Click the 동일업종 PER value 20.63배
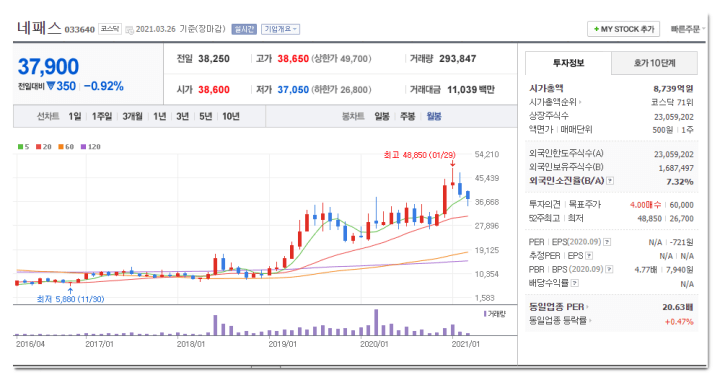The height and width of the screenshot is (380, 720). [x=678, y=307]
